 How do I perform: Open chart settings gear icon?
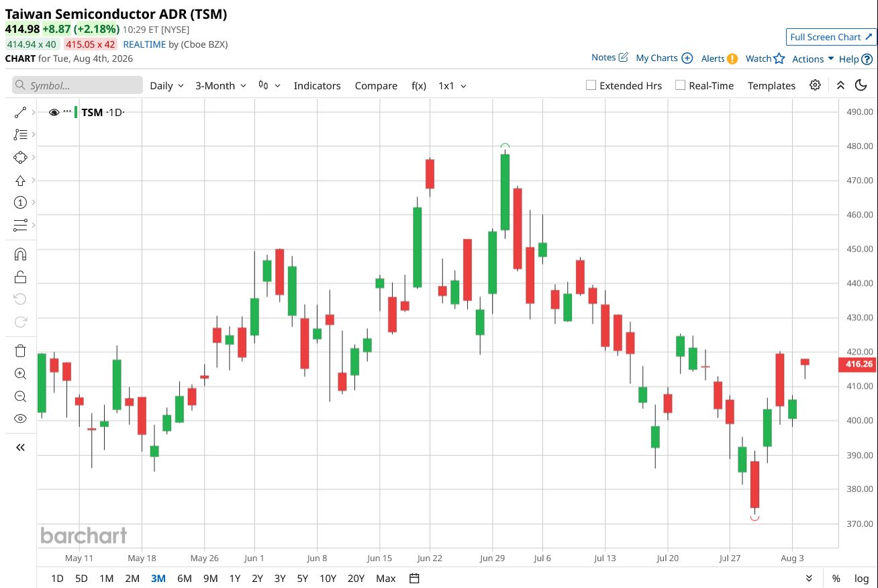(815, 85)
